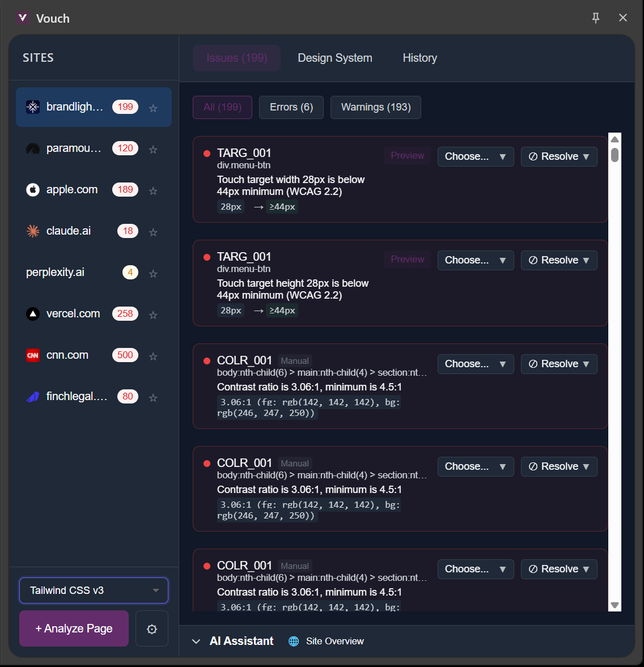Click the + Analyze Page button
644x667 pixels.
74,628
